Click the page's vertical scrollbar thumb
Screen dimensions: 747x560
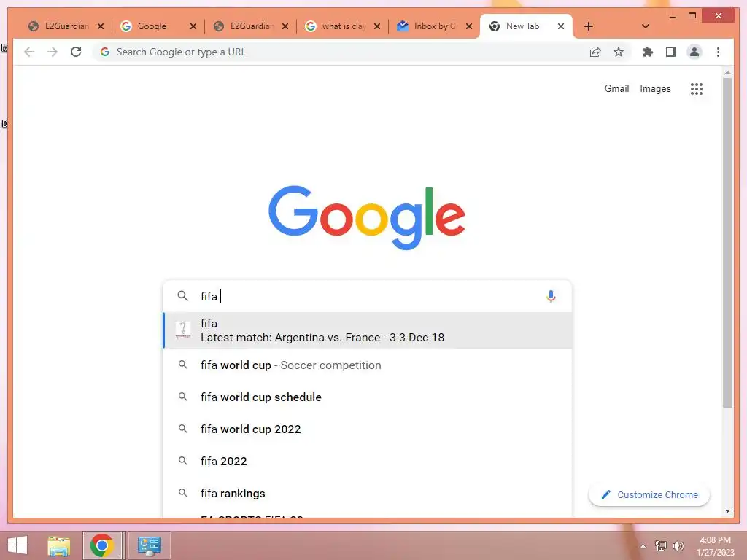click(x=727, y=243)
